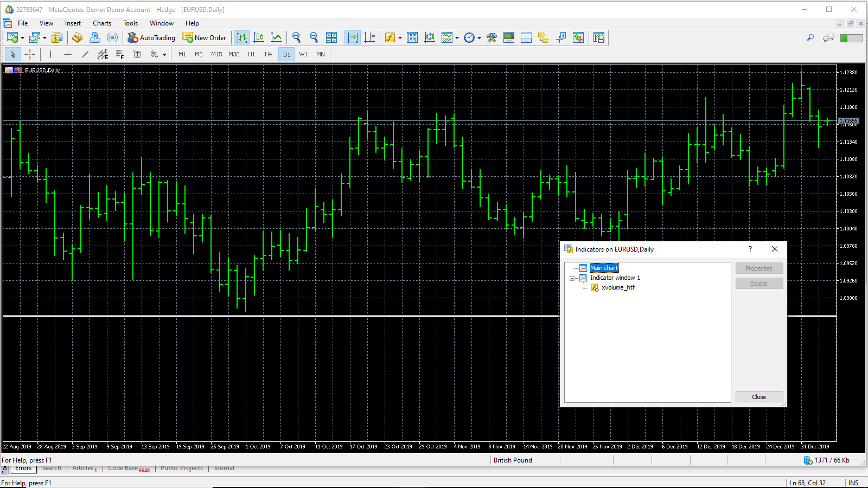Switch timeframe to W1

coord(303,54)
